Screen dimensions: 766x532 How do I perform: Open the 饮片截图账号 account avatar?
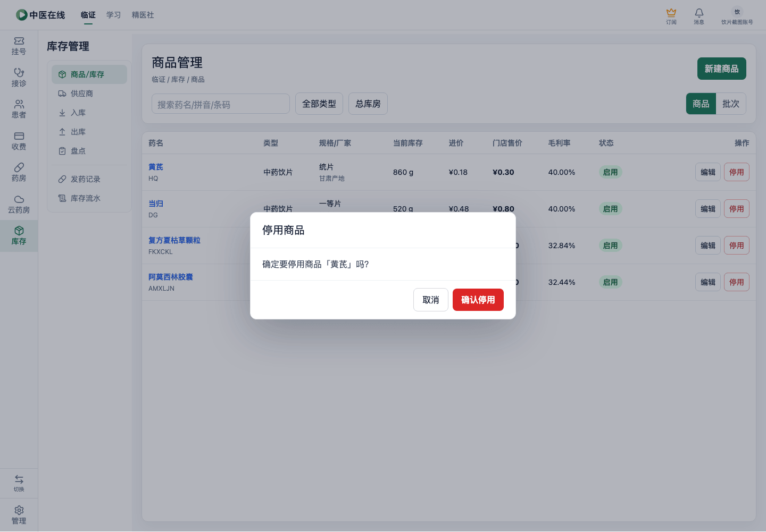(737, 12)
